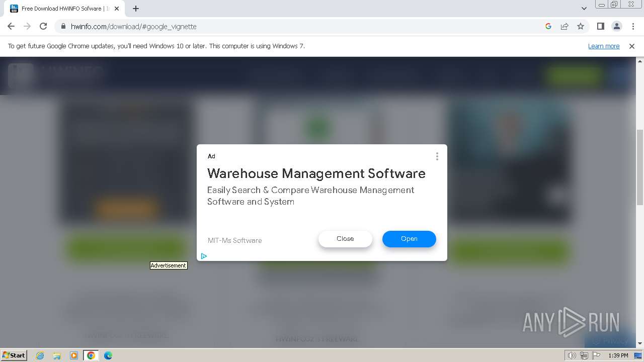This screenshot has width=644, height=362.
Task: Click the Ad label in the popup
Action: click(211, 156)
